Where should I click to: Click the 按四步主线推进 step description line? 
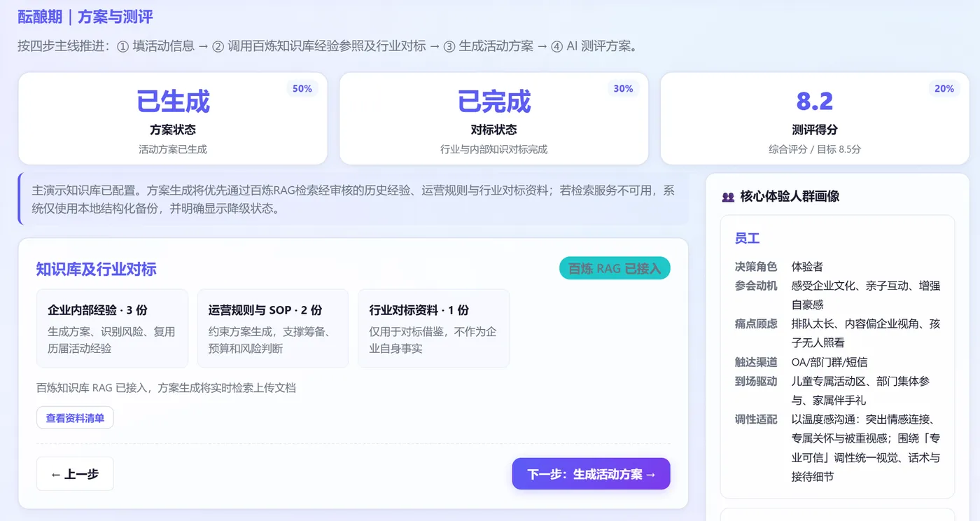[327, 46]
